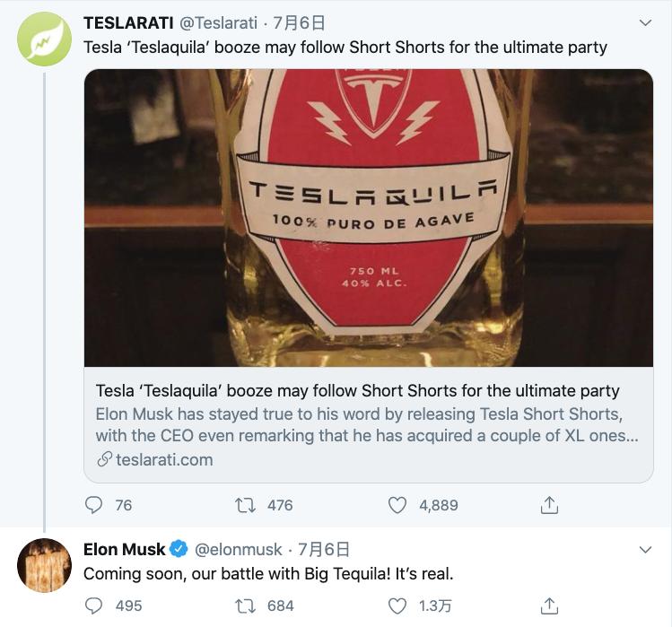Expand Elon Musk tweet options chevron
This screenshot has width=672, height=627.
coord(644,549)
